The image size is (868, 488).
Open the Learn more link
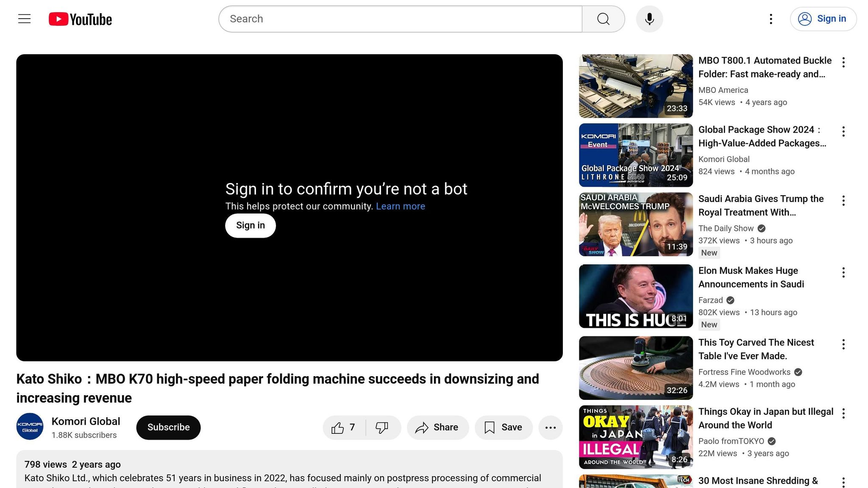[400, 206]
